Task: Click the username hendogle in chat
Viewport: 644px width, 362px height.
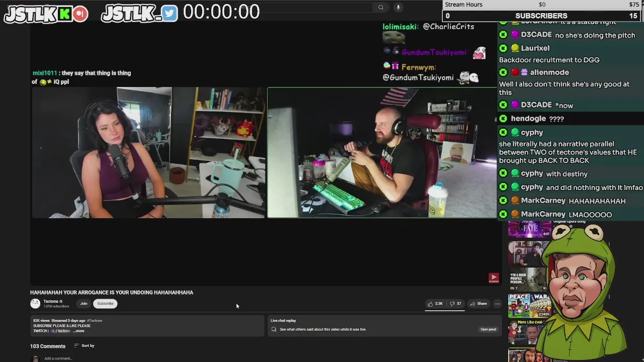Action: (x=528, y=119)
